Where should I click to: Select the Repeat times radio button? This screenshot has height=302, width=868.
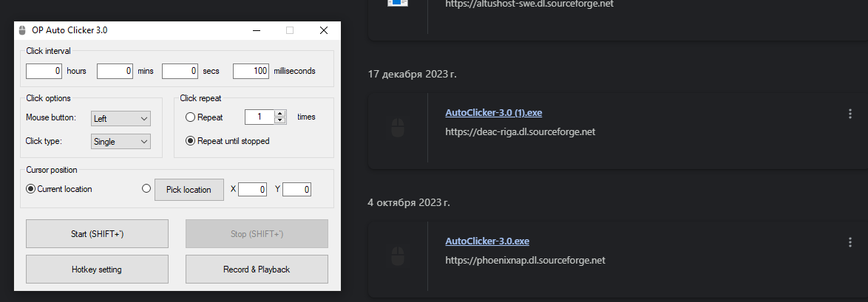click(190, 117)
